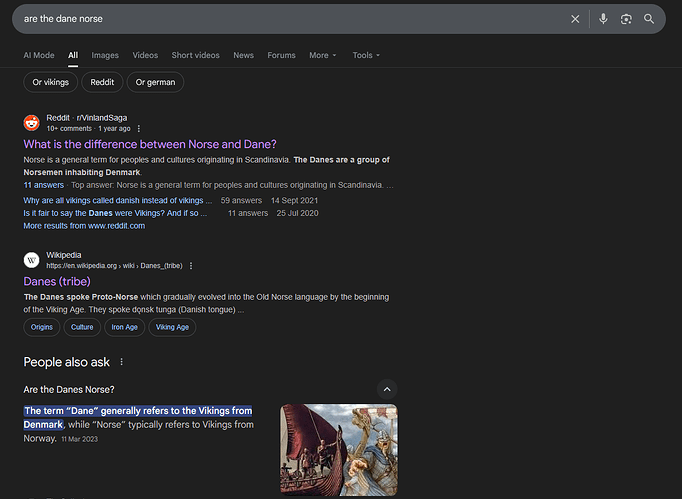Open the Short videos tab
This screenshot has height=499, width=682.
[x=195, y=55]
